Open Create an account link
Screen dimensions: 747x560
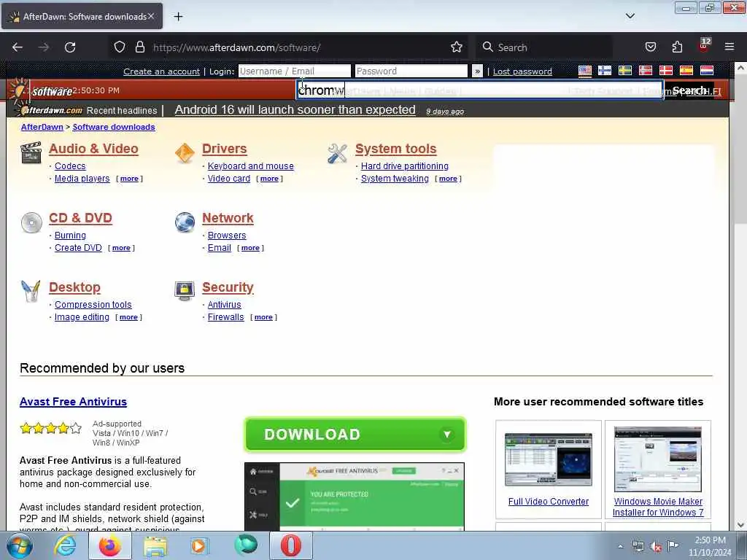pos(161,71)
